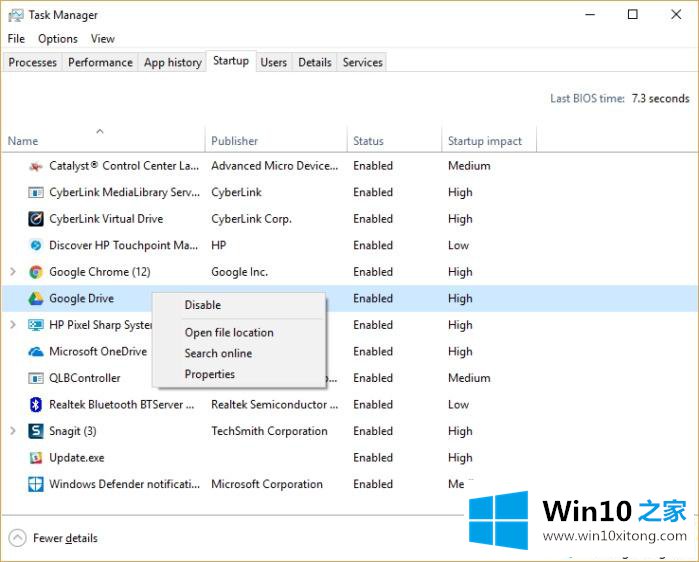
Task: Click the TechSmith Corporation publisher cell
Action: tap(269, 431)
